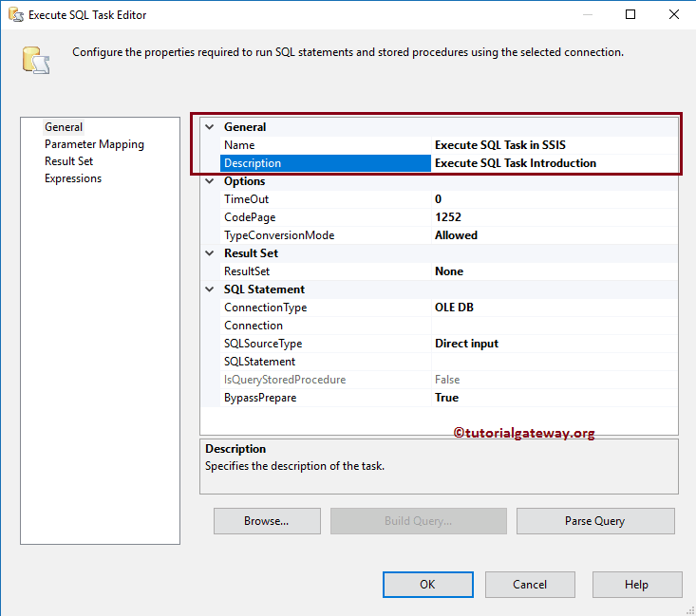Select the CodePage property
Image resolution: width=696 pixels, height=616 pixels.
326,217
